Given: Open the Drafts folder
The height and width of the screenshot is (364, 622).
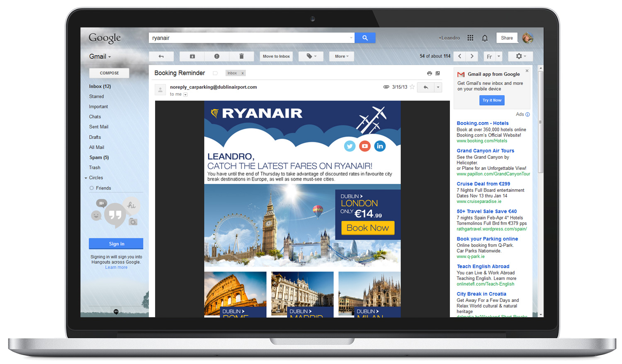Looking at the screenshot, I should [x=95, y=137].
